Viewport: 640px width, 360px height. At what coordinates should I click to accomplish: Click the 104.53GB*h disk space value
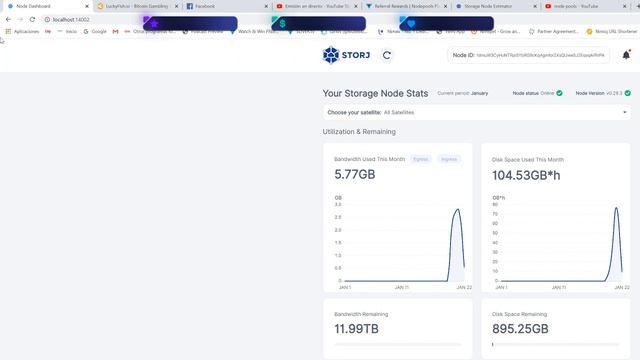tap(526, 176)
